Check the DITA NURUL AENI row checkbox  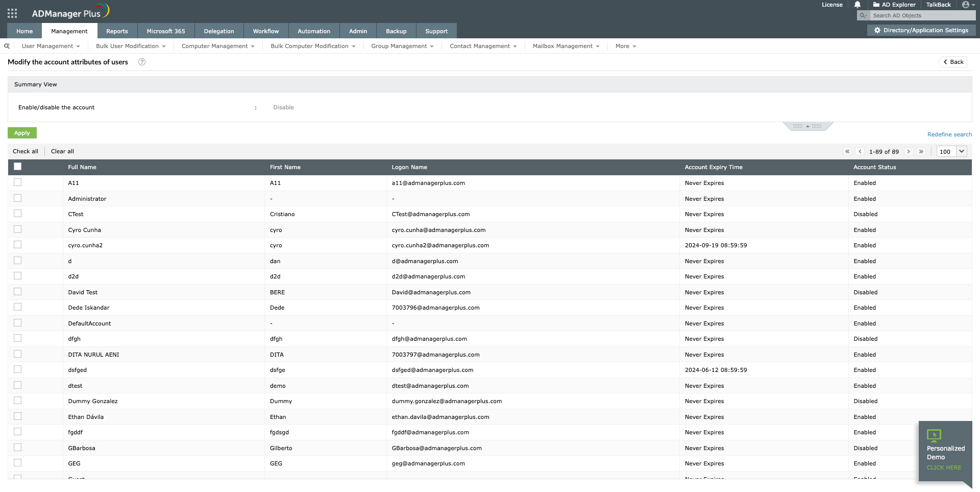tap(18, 354)
